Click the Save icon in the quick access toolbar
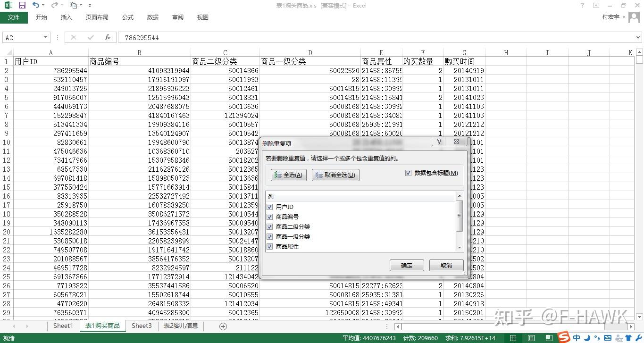This screenshot has height=343, width=644. pyautogui.click(x=22, y=5)
